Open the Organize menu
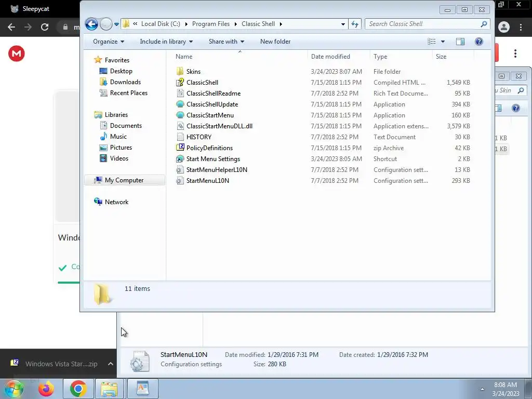This screenshot has height=399, width=532. click(109, 42)
